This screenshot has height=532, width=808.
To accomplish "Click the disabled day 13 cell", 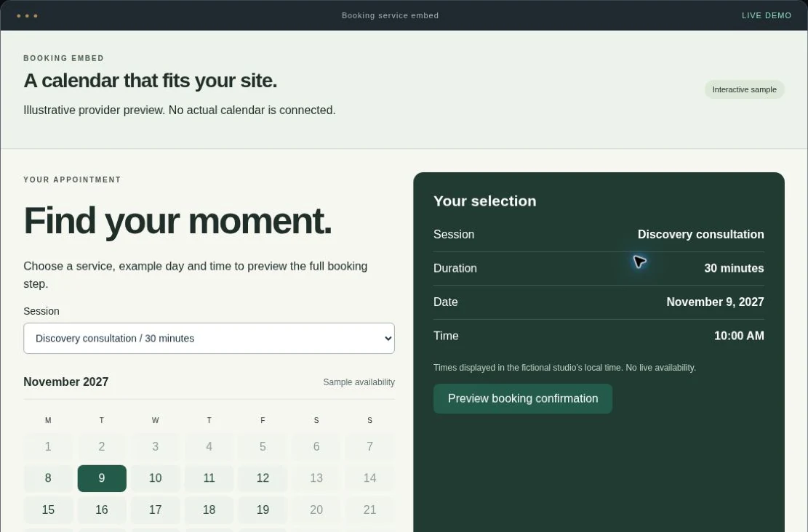I will click(316, 478).
